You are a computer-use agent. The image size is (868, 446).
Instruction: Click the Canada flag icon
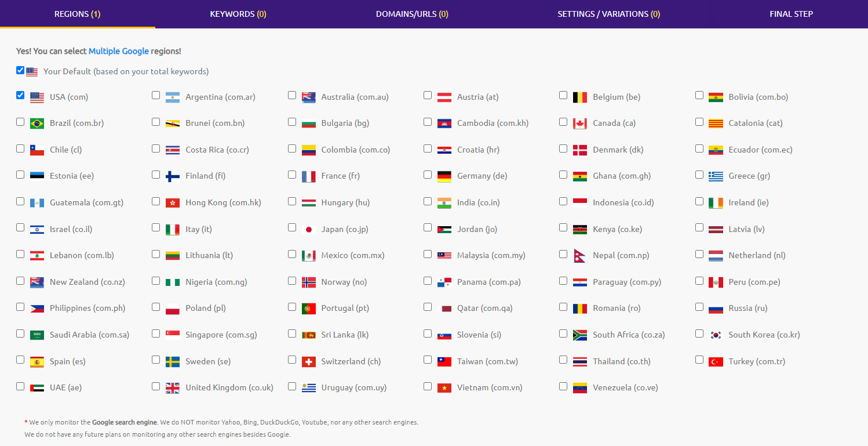580,124
